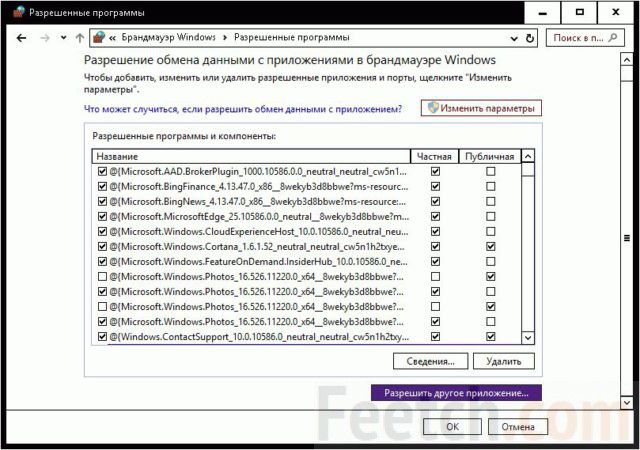This screenshot has width=640, height=450.
Task: Select the Microsoft.Windows.Cortana entry text
Action: click(x=257, y=247)
